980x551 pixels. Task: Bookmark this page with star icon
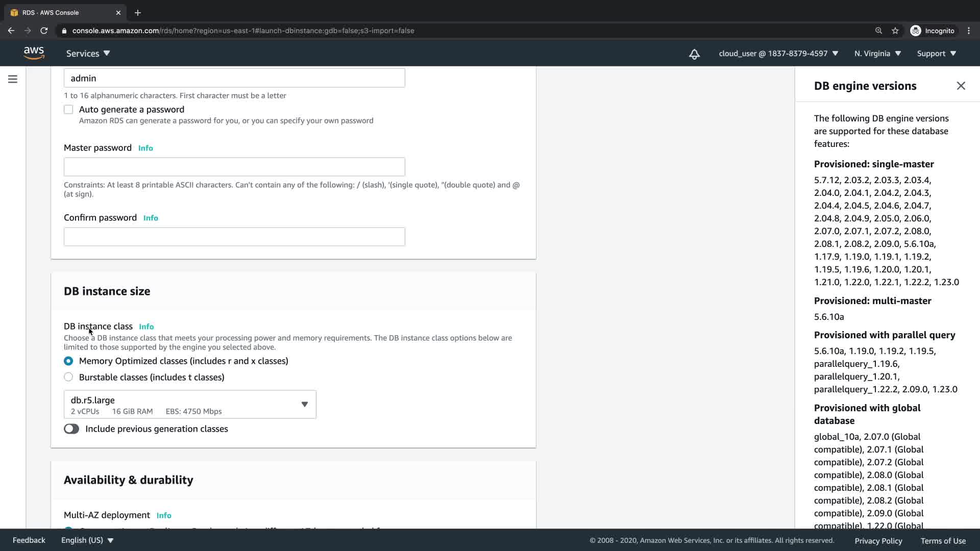coord(895,31)
